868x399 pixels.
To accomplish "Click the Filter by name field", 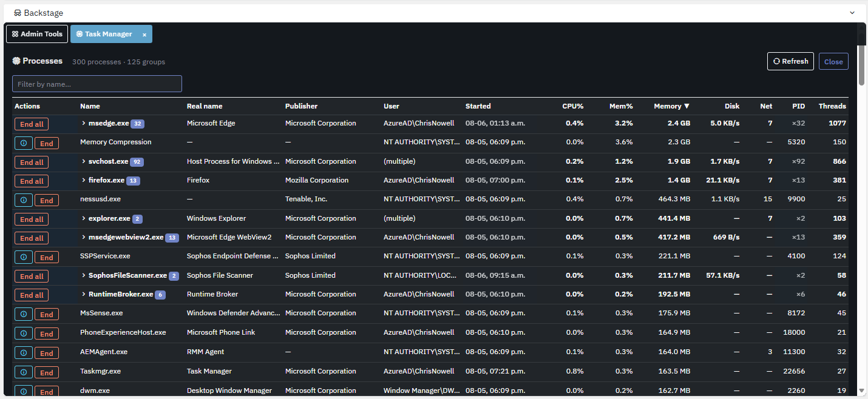I will 97,84.
